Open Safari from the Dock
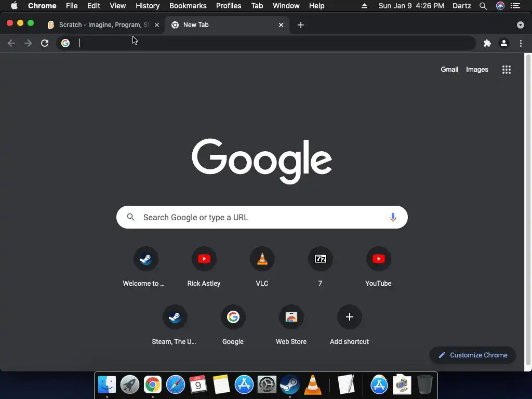The image size is (532, 399). click(x=176, y=385)
